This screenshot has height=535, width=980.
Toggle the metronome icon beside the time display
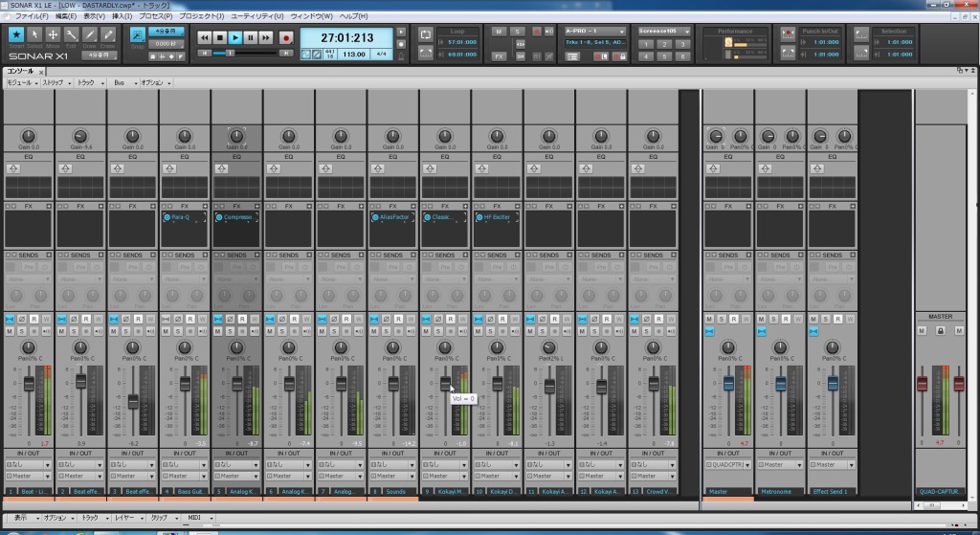pos(401,56)
